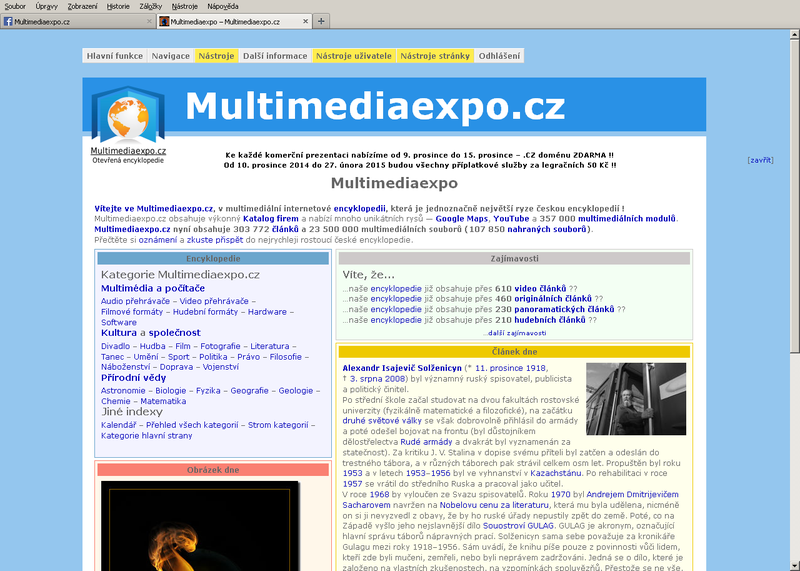Open Kategorie hlavní strany link

146,436
